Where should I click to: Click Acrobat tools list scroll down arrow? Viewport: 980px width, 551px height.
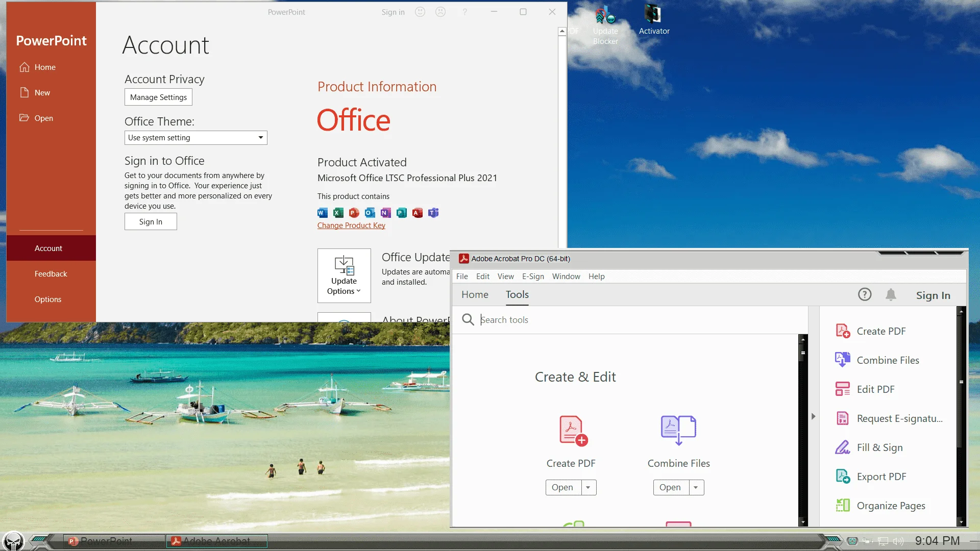pos(803,522)
